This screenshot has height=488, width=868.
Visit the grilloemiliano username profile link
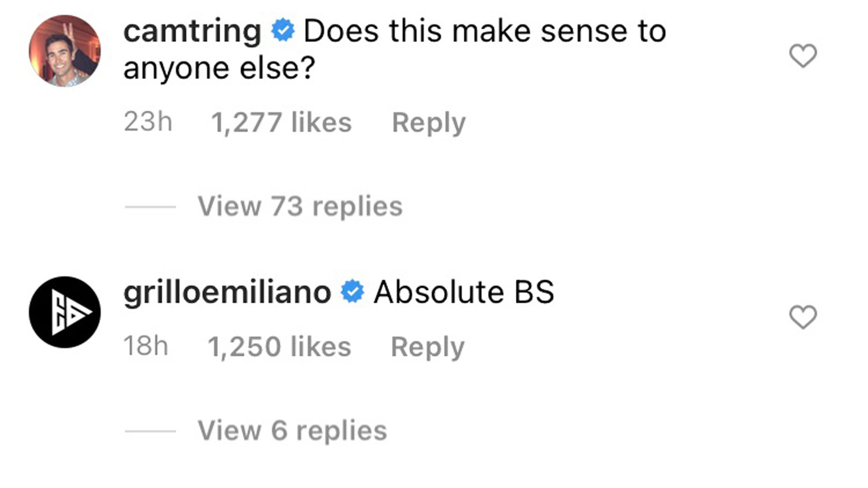tap(227, 293)
